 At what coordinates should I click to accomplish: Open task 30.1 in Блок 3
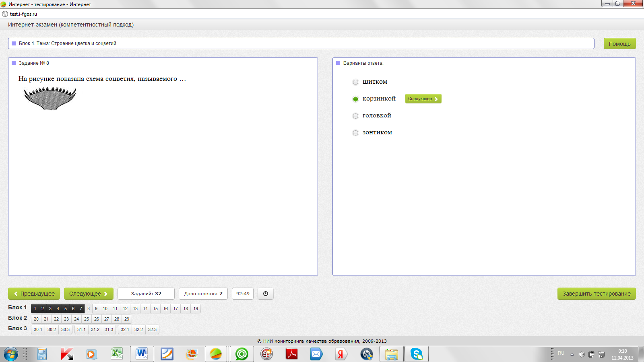tap(38, 329)
